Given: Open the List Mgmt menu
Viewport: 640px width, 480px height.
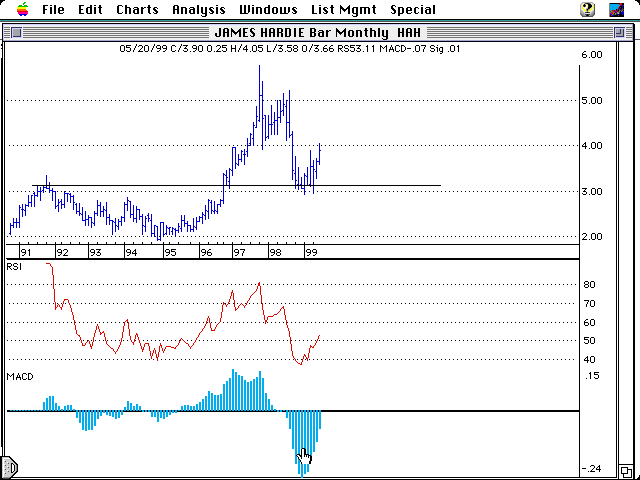Looking at the screenshot, I should [x=344, y=10].
